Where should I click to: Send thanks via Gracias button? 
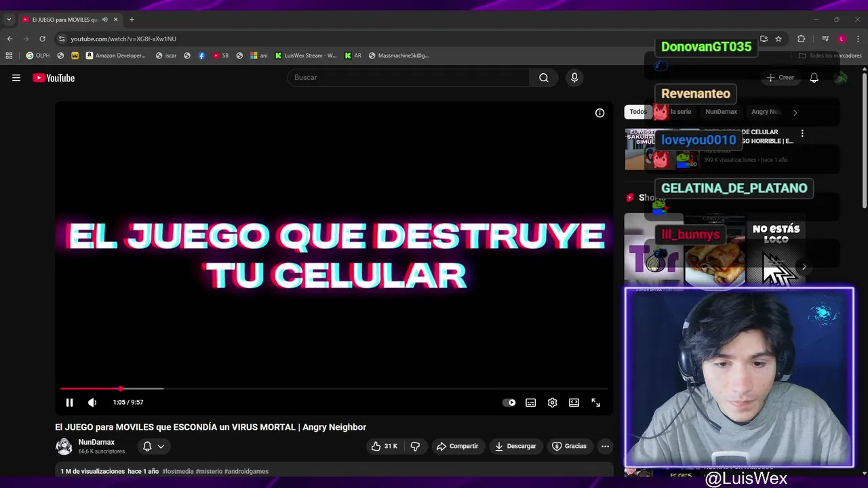[x=569, y=446]
